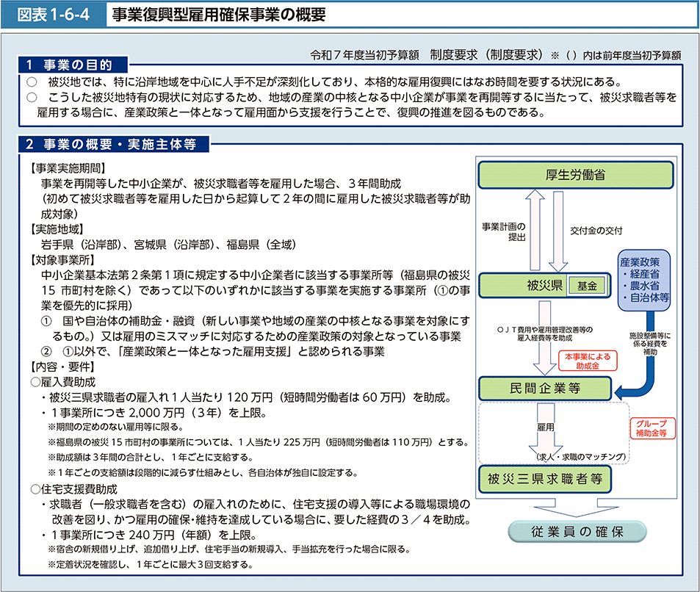Click the line 1事業所につき240万円（年額）を上限

tap(149, 535)
